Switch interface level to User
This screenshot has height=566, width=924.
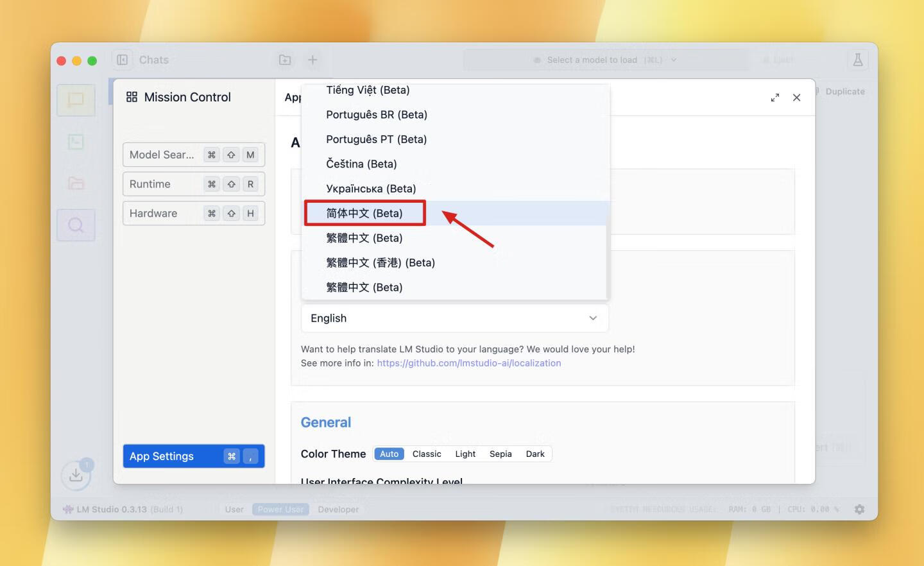234,509
